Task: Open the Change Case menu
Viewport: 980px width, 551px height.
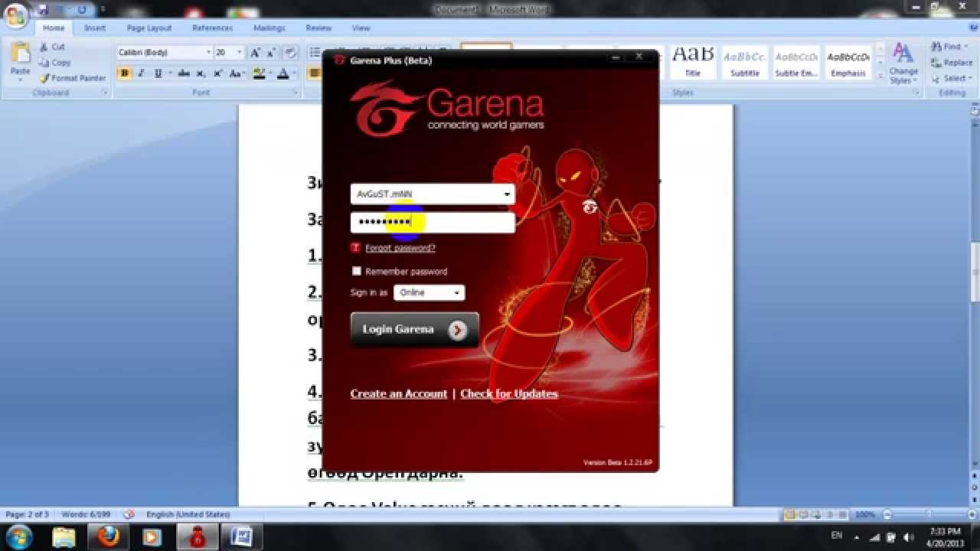Action: [x=236, y=73]
